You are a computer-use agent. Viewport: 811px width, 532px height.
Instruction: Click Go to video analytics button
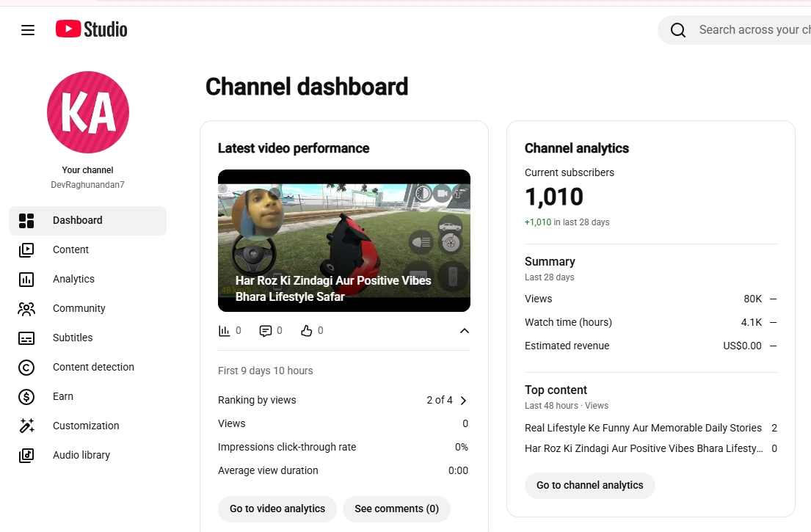277,509
